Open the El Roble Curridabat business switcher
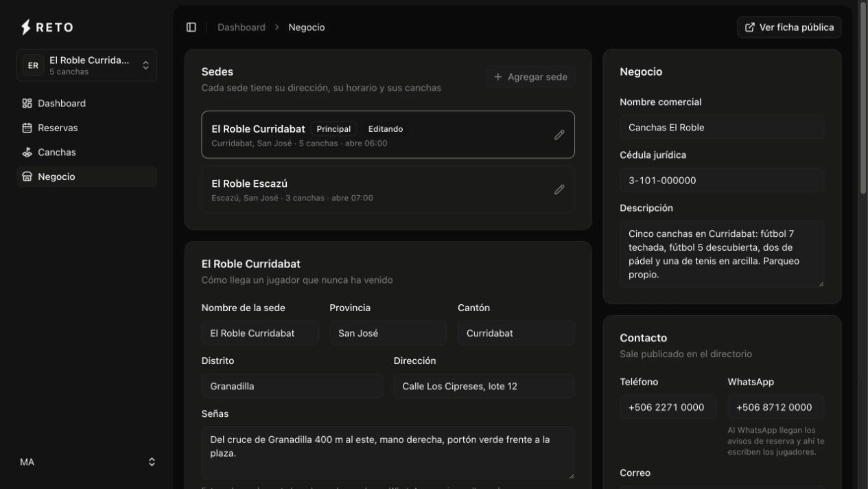This screenshot has height=489, width=868. coord(86,65)
